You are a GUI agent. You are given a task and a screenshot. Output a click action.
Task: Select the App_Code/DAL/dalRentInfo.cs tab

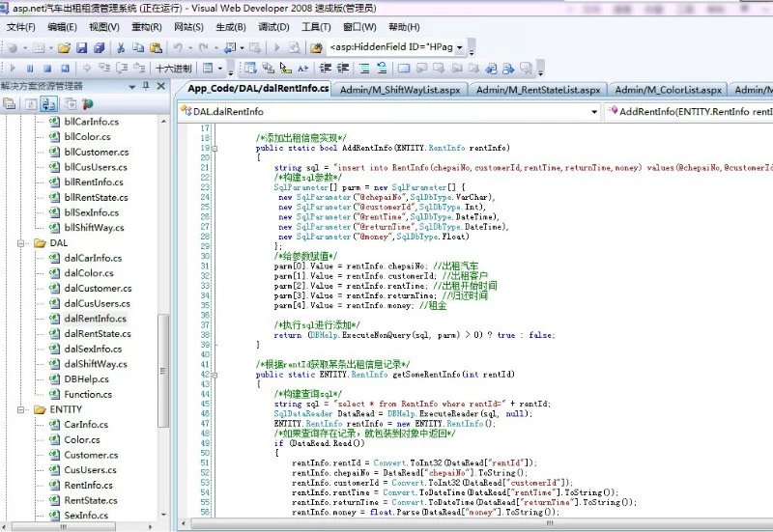[258, 89]
